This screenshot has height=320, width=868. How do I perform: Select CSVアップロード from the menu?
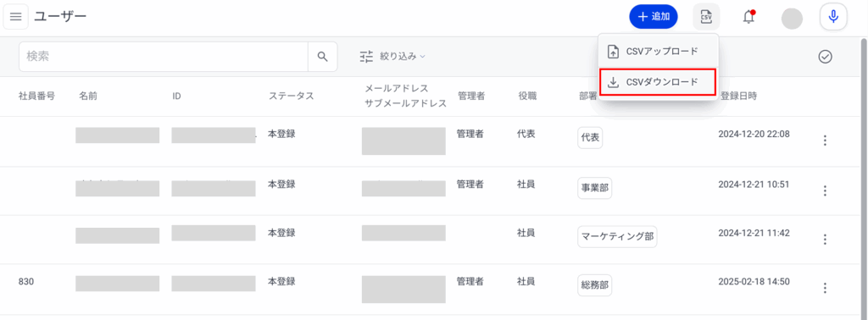[658, 52]
